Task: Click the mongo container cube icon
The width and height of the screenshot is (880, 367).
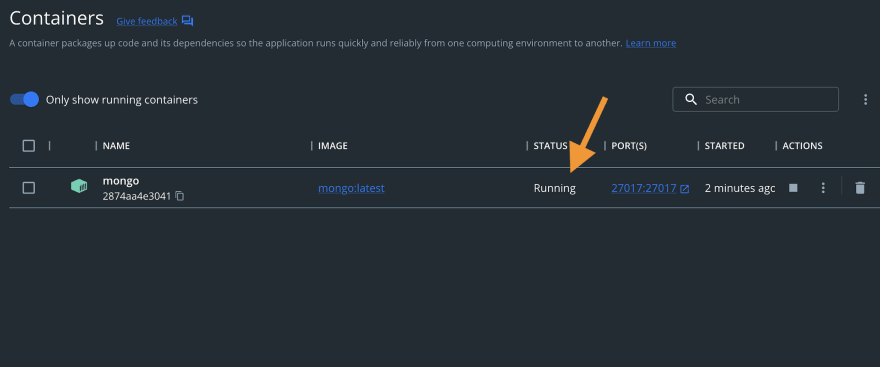Action: tap(79, 187)
